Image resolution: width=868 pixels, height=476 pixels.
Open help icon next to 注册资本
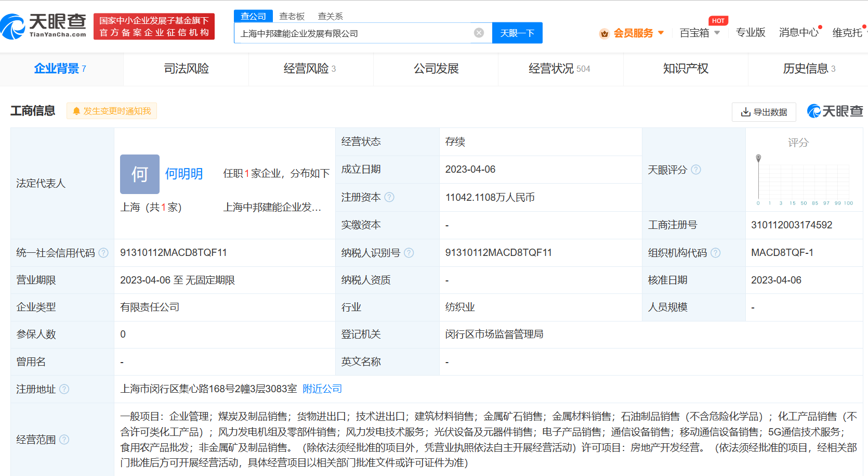pyautogui.click(x=389, y=197)
